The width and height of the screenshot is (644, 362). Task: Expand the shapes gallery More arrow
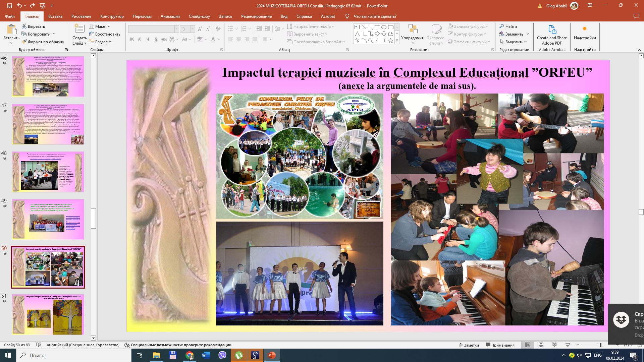coord(397,41)
